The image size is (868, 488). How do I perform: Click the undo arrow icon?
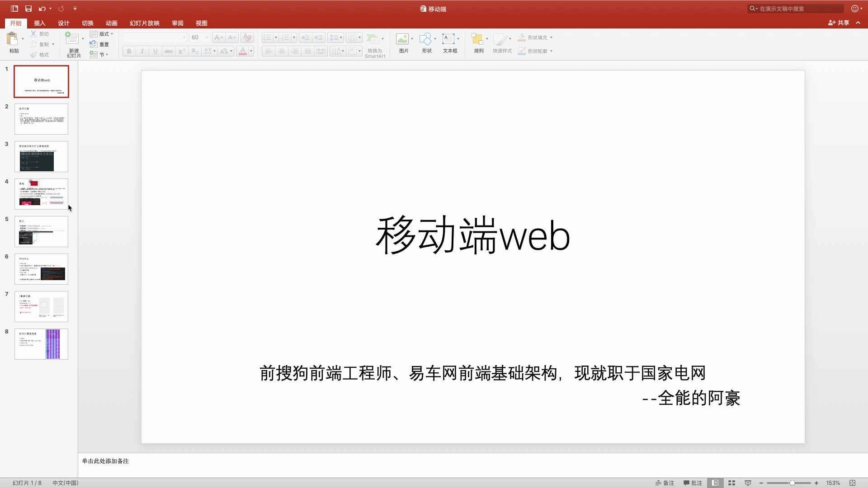[x=42, y=9]
